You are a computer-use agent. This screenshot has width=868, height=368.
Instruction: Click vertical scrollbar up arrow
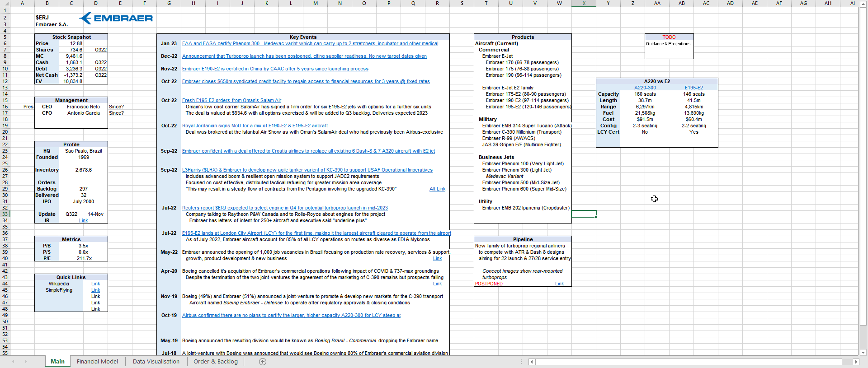(863, 4)
